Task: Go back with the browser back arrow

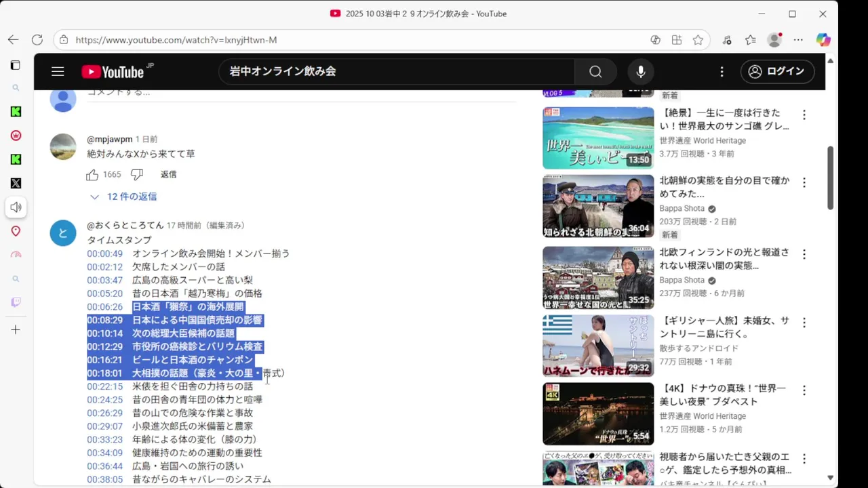Action: [x=13, y=40]
